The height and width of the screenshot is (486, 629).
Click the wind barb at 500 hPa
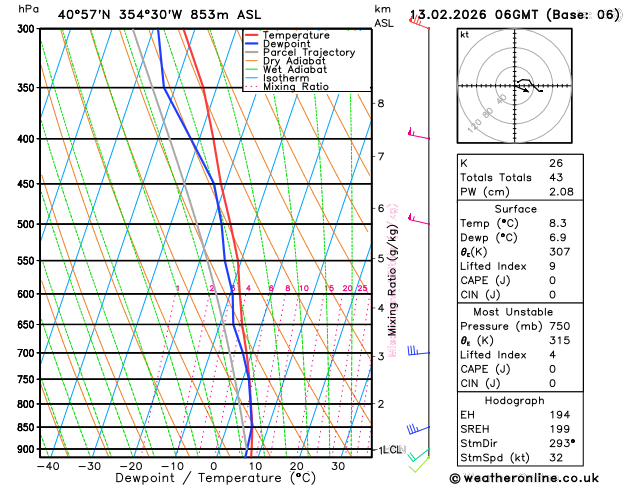pyautogui.click(x=418, y=219)
